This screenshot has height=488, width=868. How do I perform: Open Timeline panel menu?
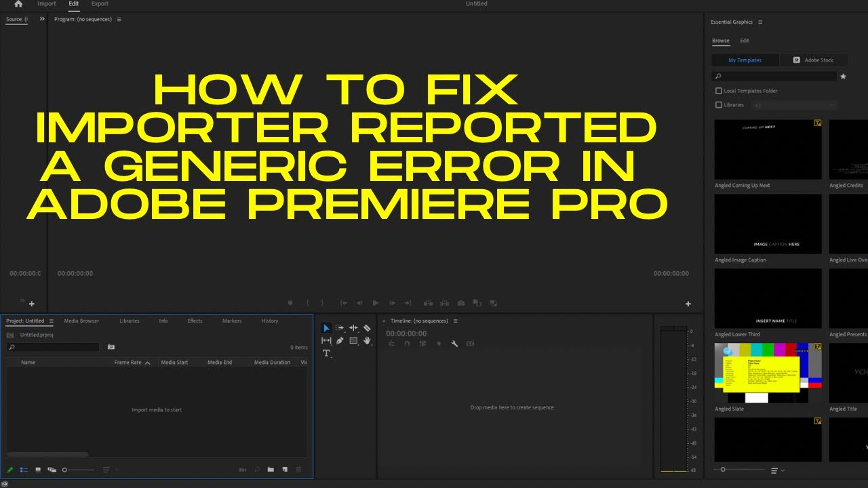[x=455, y=321]
